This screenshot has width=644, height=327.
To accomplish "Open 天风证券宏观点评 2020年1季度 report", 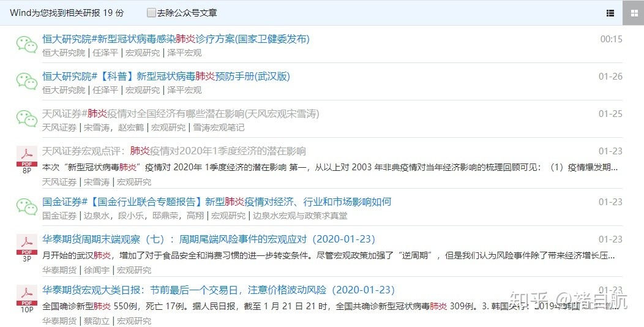I will pyautogui.click(x=174, y=151).
